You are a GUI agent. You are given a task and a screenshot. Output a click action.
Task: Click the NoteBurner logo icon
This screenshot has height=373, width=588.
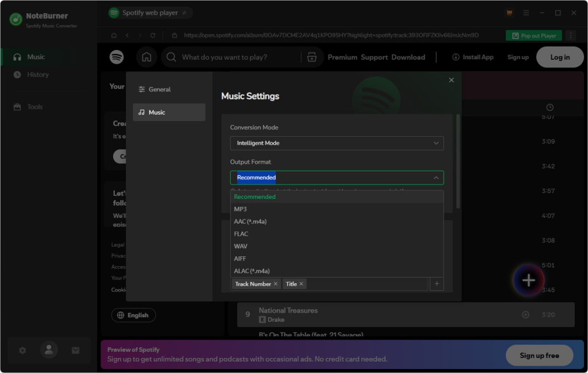coord(16,19)
